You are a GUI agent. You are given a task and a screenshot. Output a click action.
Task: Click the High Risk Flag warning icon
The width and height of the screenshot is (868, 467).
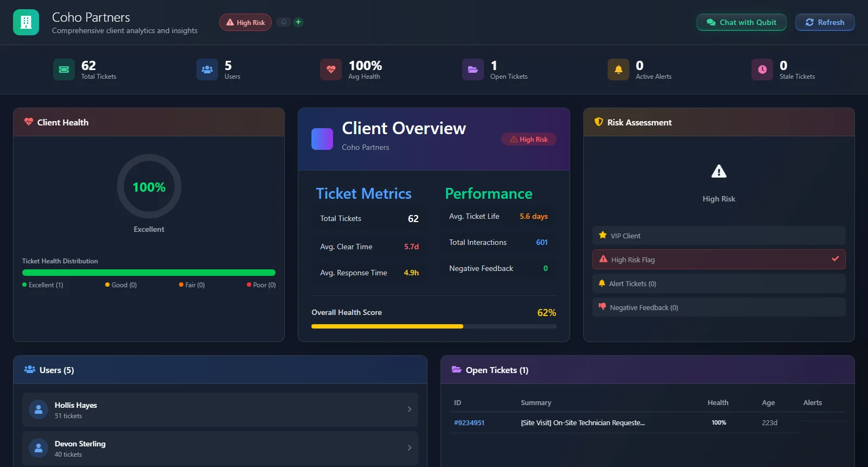click(603, 259)
